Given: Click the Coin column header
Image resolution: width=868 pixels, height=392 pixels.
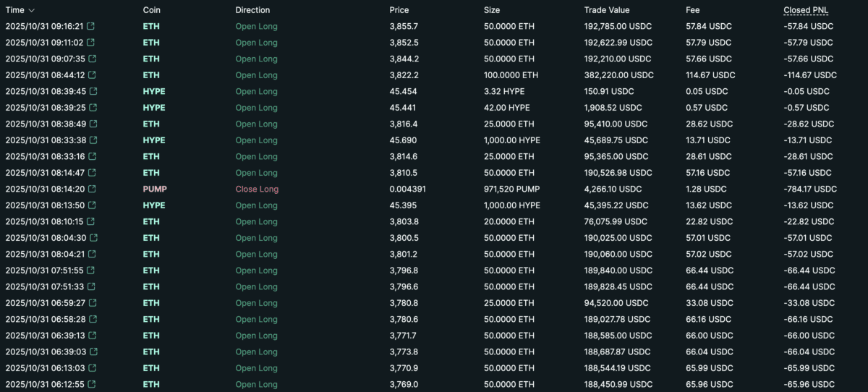Looking at the screenshot, I should [x=151, y=10].
